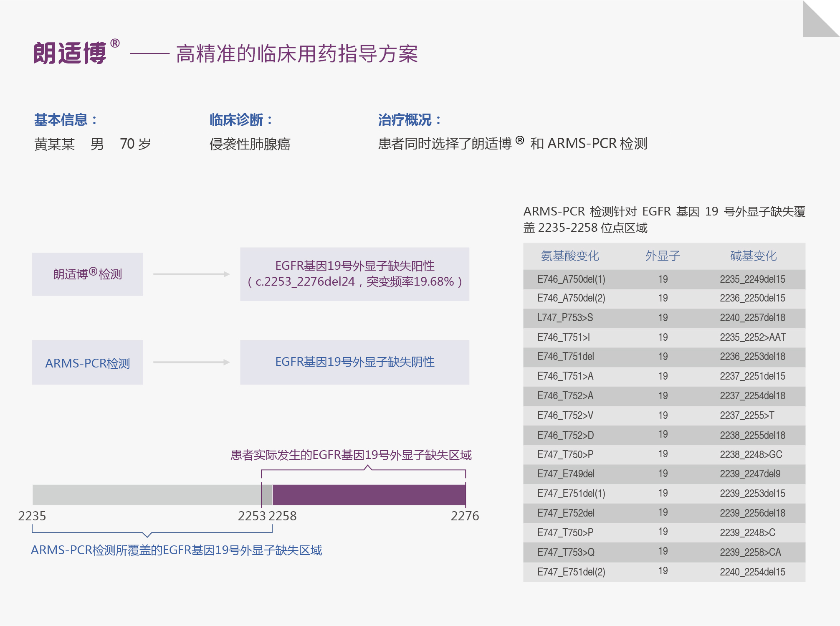840x626 pixels.
Task: Click the cell E747_E751del(2)
Action: pos(571,572)
